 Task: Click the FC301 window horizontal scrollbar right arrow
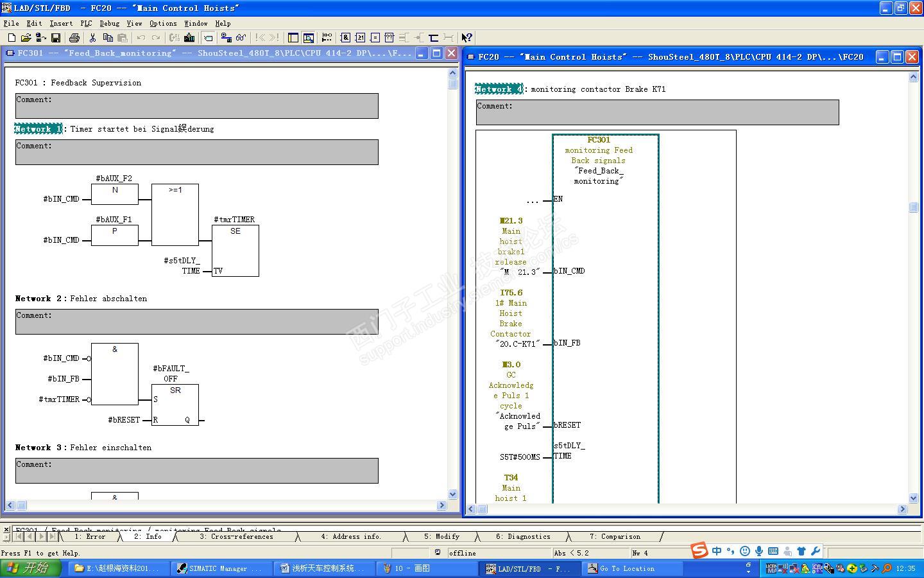[441, 505]
